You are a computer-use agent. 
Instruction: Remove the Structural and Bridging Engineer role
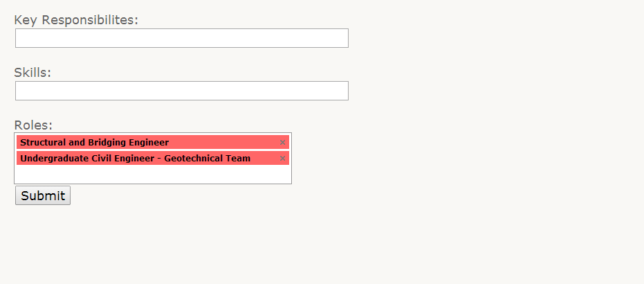[282, 143]
